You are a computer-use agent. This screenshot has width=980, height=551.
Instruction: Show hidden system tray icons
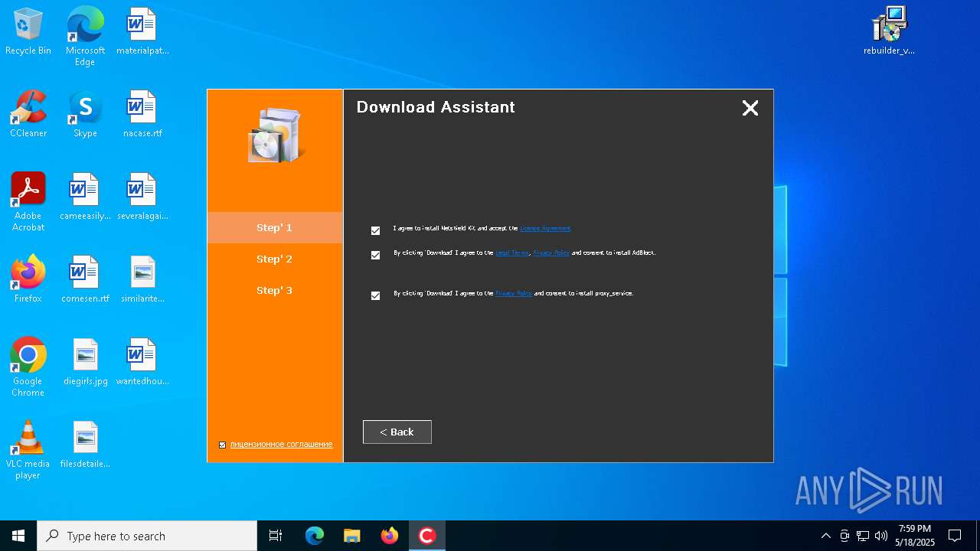point(825,536)
